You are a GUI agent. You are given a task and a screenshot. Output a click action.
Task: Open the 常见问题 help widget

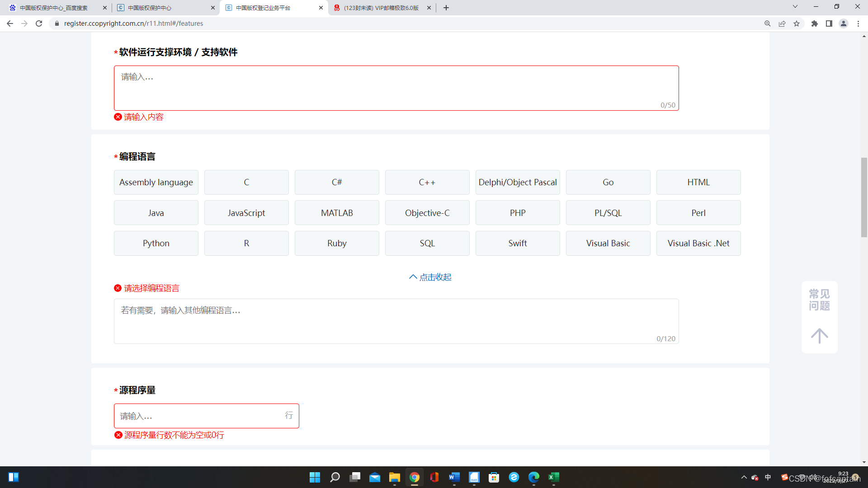819,300
